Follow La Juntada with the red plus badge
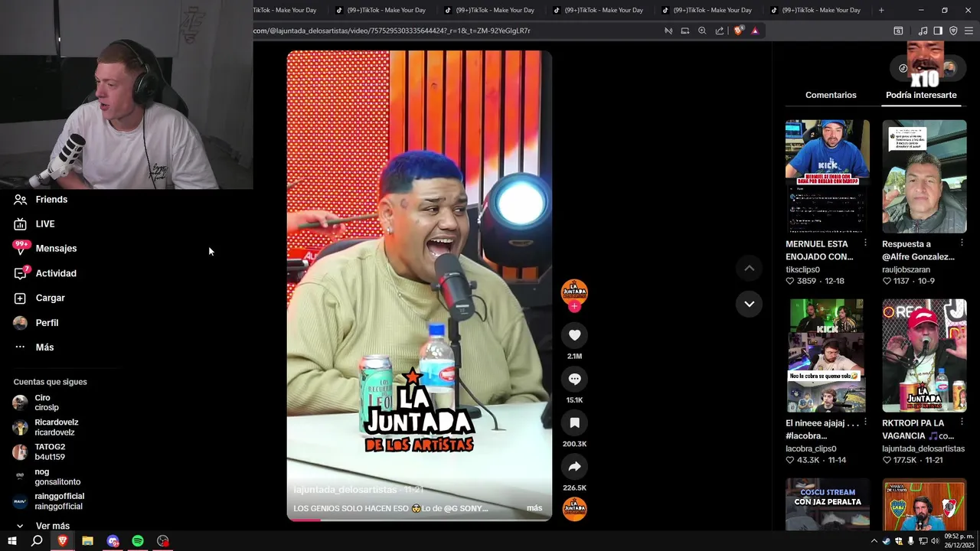 (x=574, y=306)
